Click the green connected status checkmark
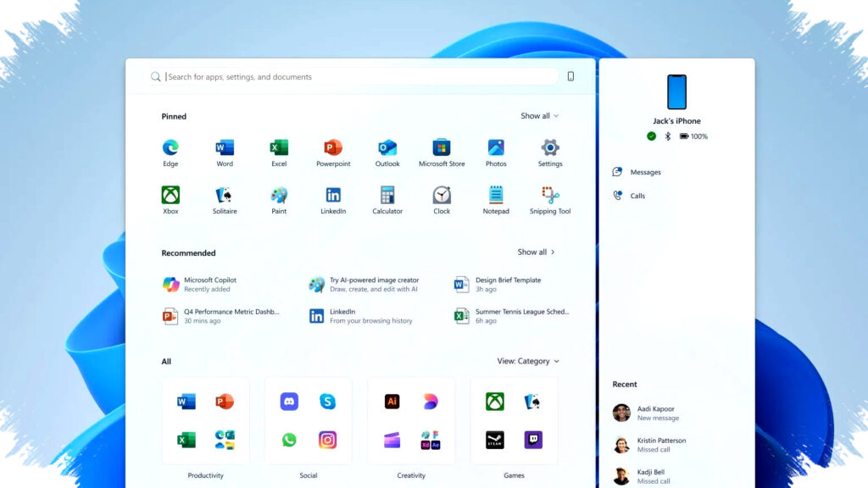868x488 pixels. pos(652,136)
